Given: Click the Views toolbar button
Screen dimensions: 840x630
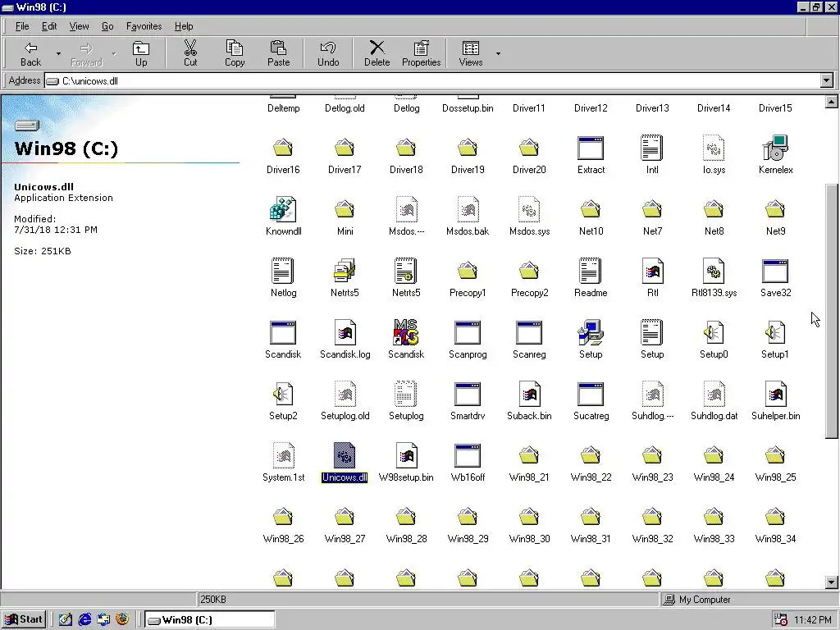Looking at the screenshot, I should click(x=470, y=53).
